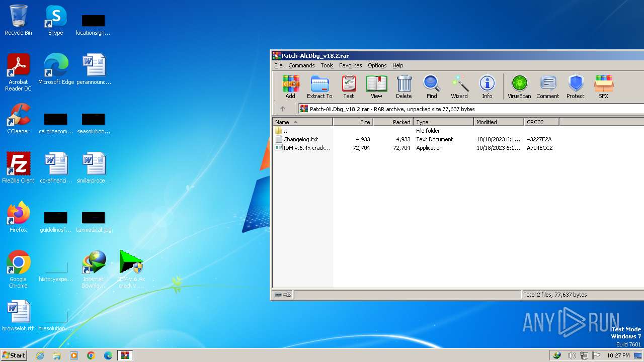644x362 pixels.
Task: Click the volume speaker tray icon
Action: click(571, 355)
